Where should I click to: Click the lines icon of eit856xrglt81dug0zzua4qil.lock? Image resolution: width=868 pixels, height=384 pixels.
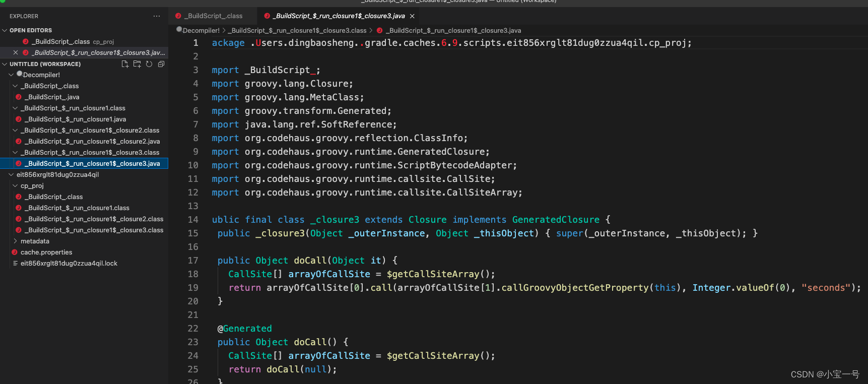click(15, 263)
